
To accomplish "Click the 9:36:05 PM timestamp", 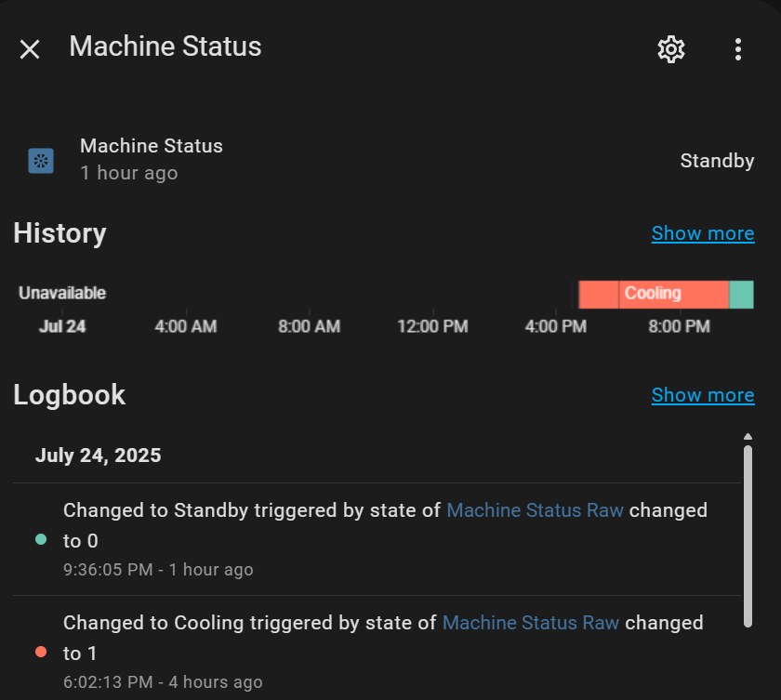I will [108, 570].
